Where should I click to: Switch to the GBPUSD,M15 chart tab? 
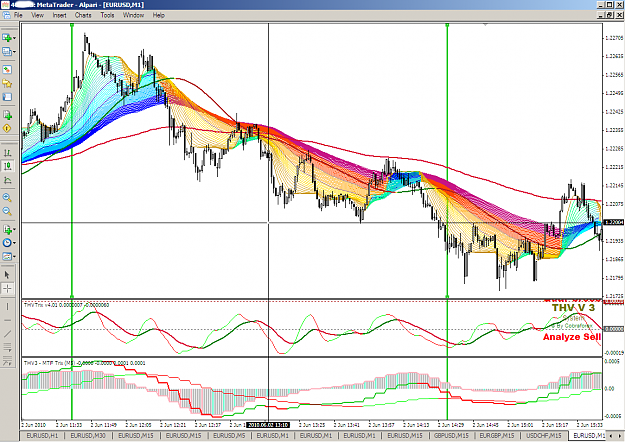451,436
